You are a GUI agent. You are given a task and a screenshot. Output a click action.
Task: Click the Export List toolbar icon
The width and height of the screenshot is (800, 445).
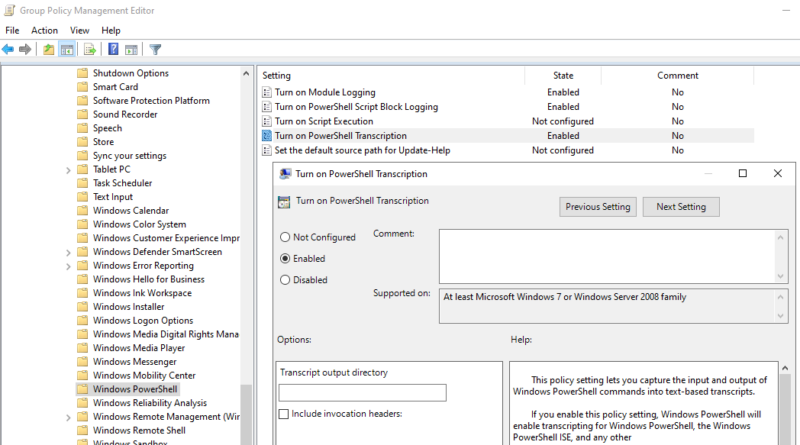click(90, 49)
